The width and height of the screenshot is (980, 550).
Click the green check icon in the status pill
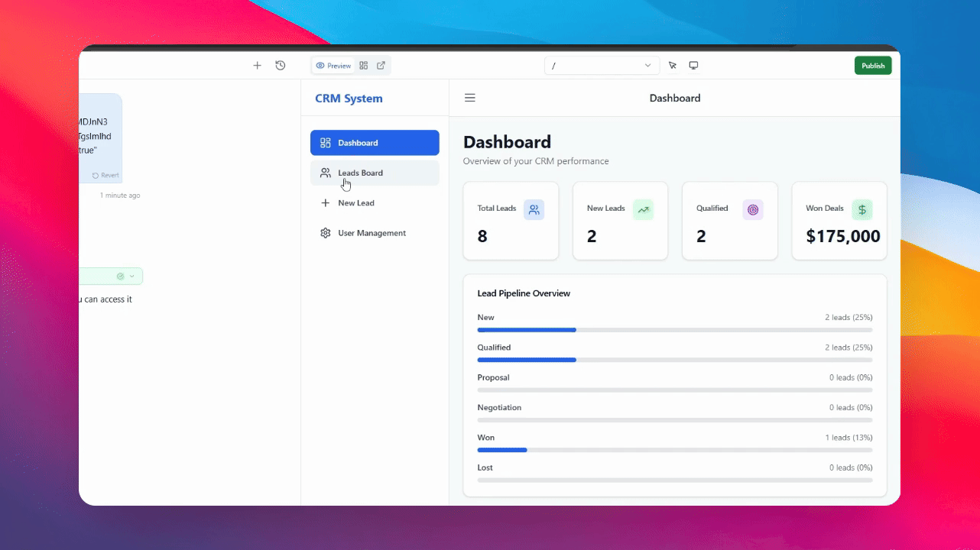tap(120, 277)
